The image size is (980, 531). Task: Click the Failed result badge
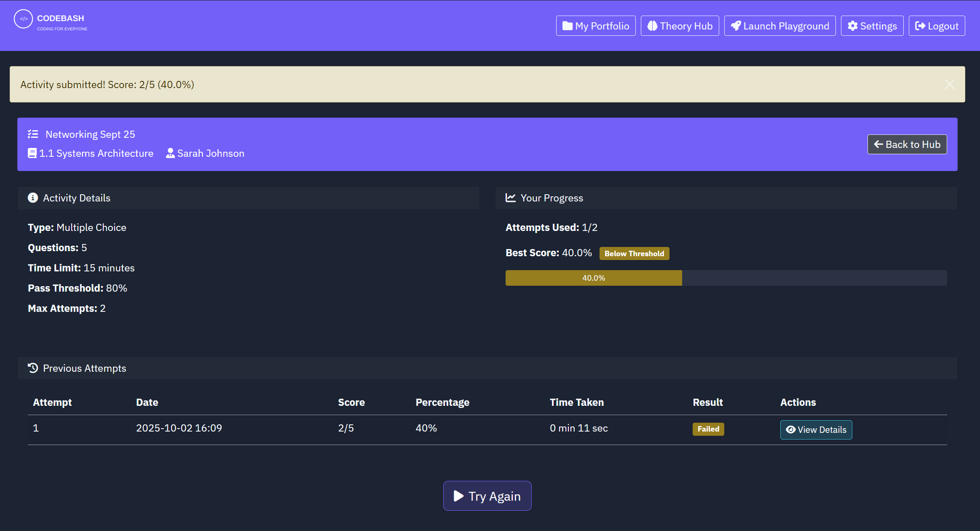pos(708,429)
